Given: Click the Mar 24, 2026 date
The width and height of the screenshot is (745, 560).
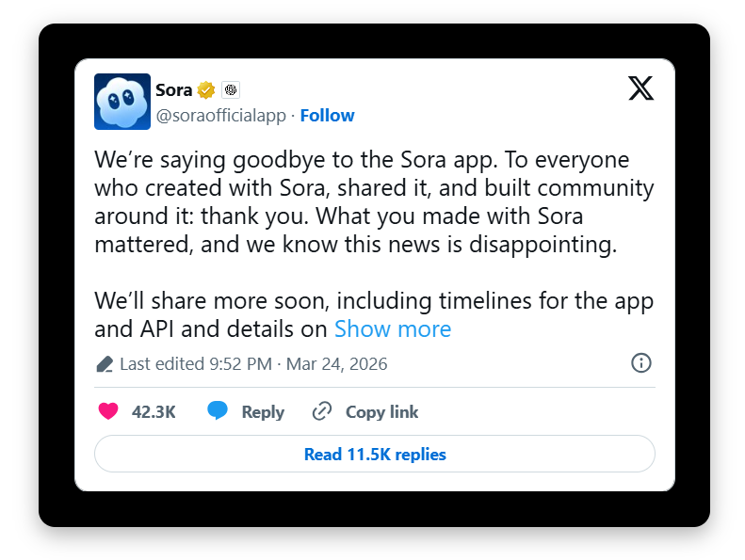Looking at the screenshot, I should (337, 364).
